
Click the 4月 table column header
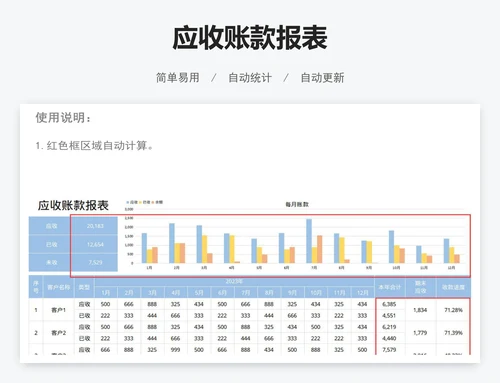[176, 292]
